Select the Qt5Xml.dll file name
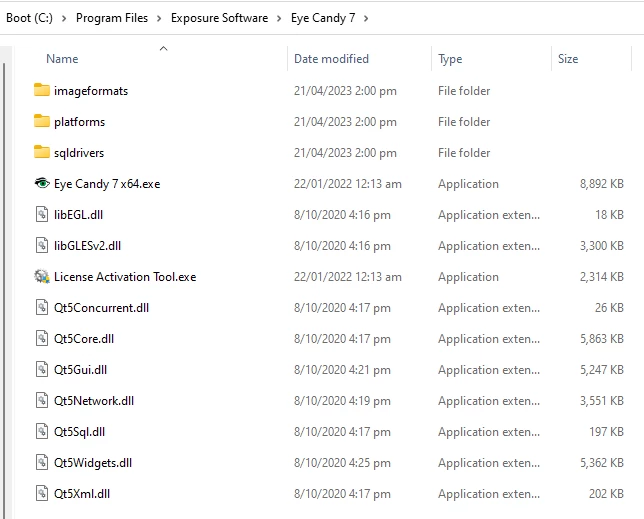The image size is (644, 519). coord(82,494)
